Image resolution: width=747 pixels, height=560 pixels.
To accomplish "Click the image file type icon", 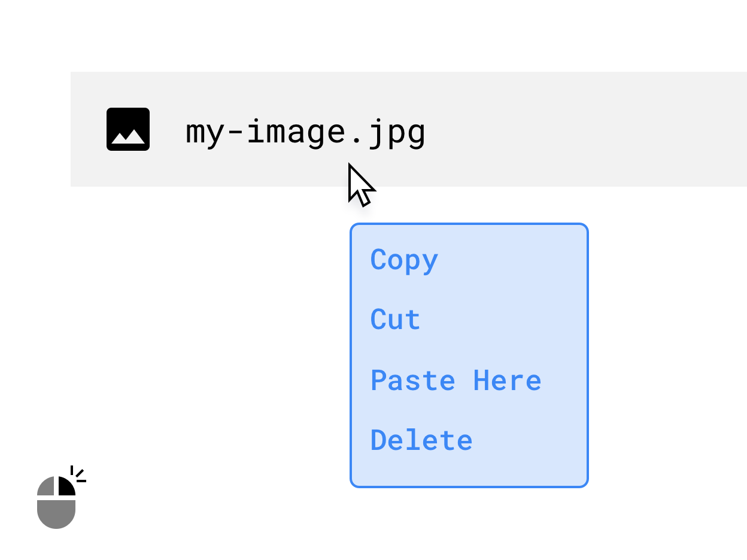I will coord(128,129).
